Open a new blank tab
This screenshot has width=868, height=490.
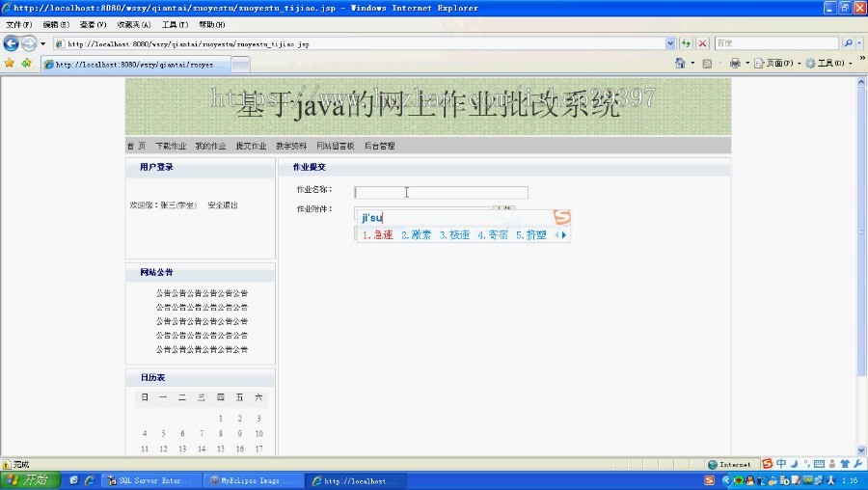[x=240, y=65]
